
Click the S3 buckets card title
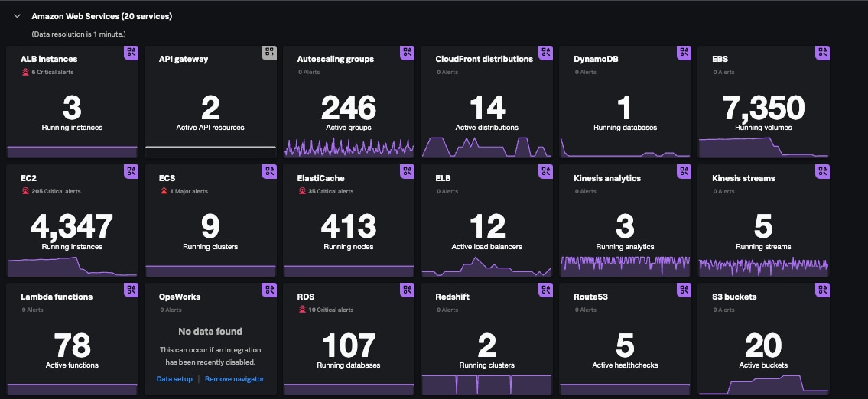(734, 297)
